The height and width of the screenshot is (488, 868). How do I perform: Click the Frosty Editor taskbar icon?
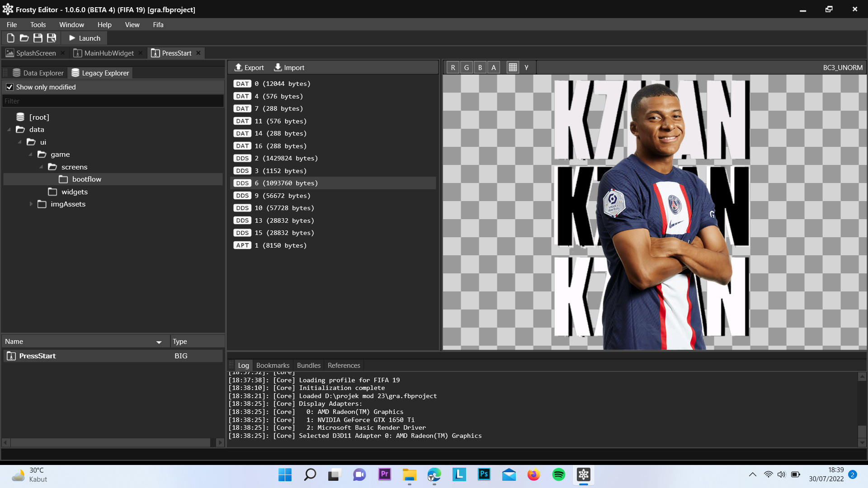click(584, 475)
